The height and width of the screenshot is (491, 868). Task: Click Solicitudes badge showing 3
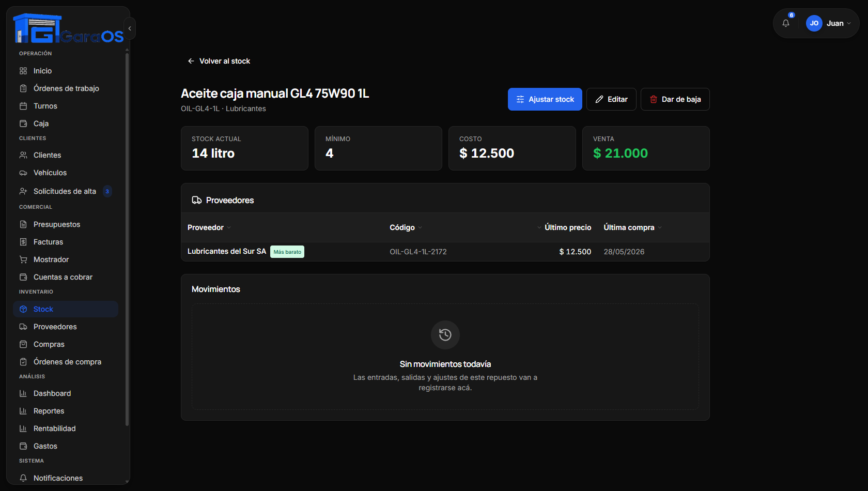click(x=107, y=191)
